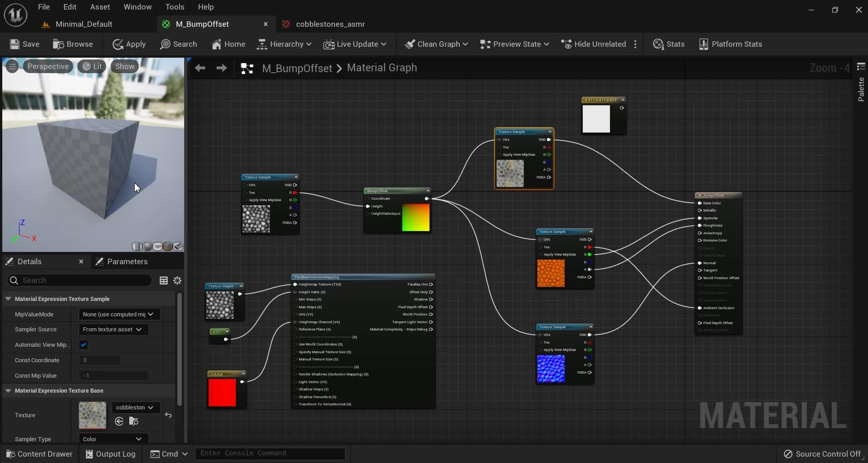Image resolution: width=868 pixels, height=463 pixels.
Task: Toggle Lit mode in the viewport
Action: (92, 66)
